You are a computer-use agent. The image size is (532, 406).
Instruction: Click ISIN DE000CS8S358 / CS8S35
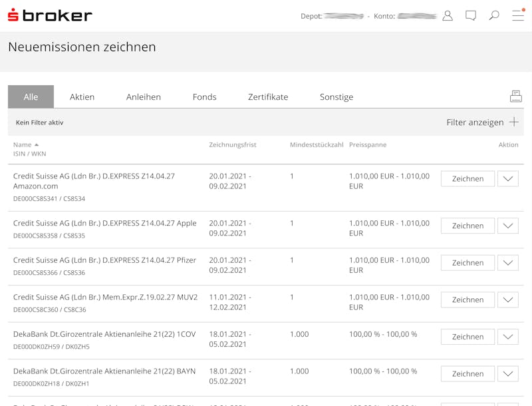(49, 236)
